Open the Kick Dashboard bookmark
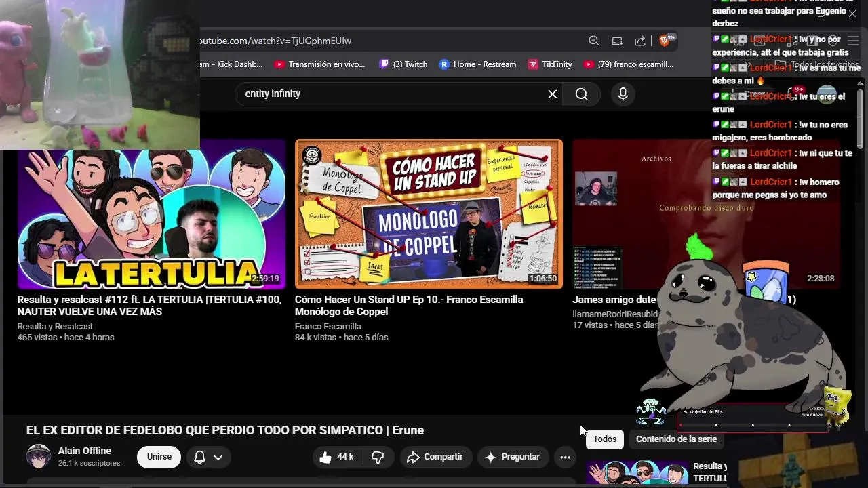 (231, 64)
